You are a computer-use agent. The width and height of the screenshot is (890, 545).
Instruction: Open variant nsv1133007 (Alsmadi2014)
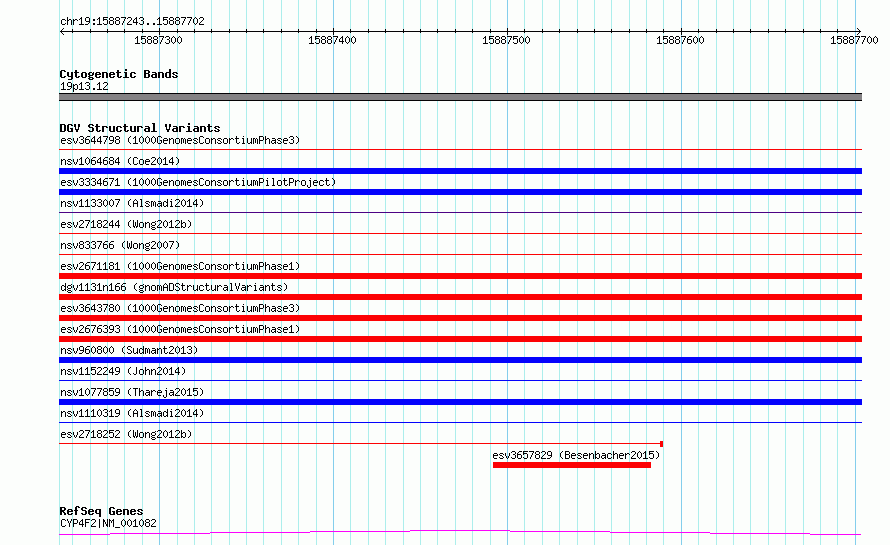pos(132,203)
